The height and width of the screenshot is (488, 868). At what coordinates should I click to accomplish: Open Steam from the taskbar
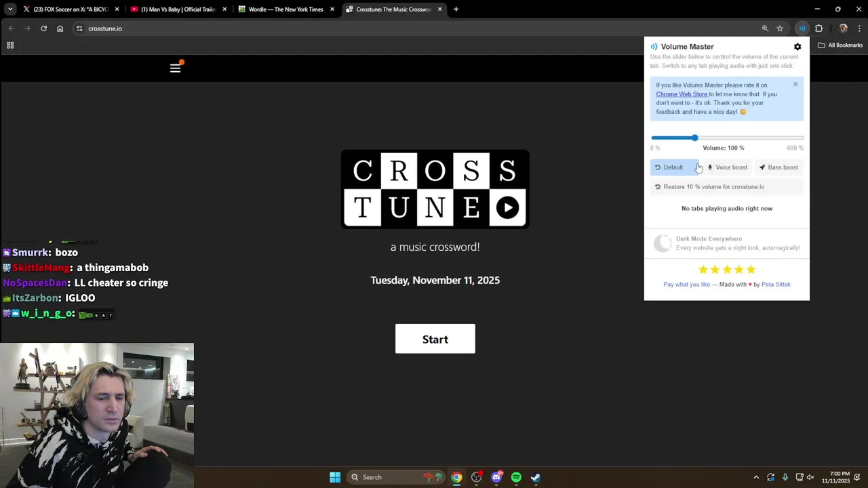[x=536, y=477]
